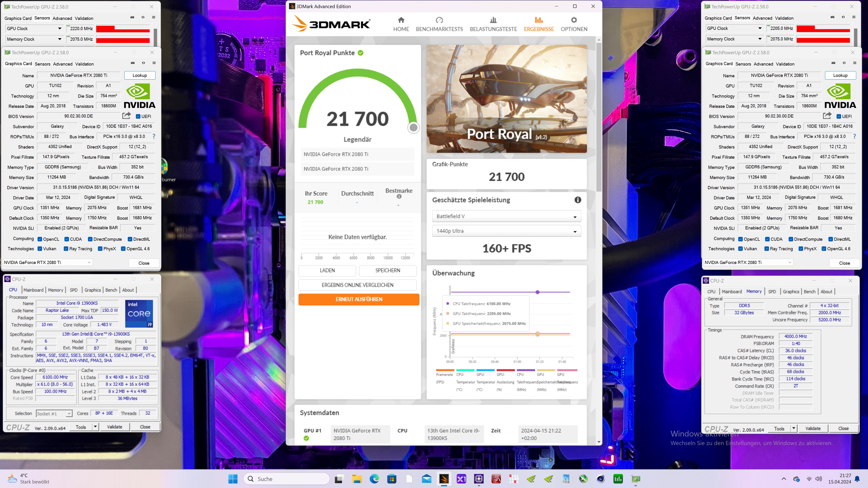The width and height of the screenshot is (868, 488).
Task: Click LADEN button in 3DMark
Action: (327, 270)
